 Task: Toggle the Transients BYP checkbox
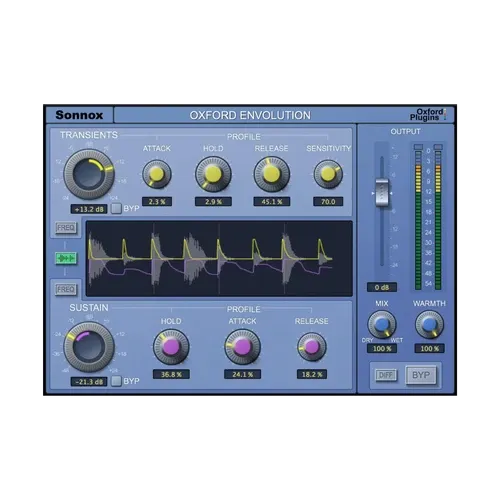pyautogui.click(x=116, y=209)
